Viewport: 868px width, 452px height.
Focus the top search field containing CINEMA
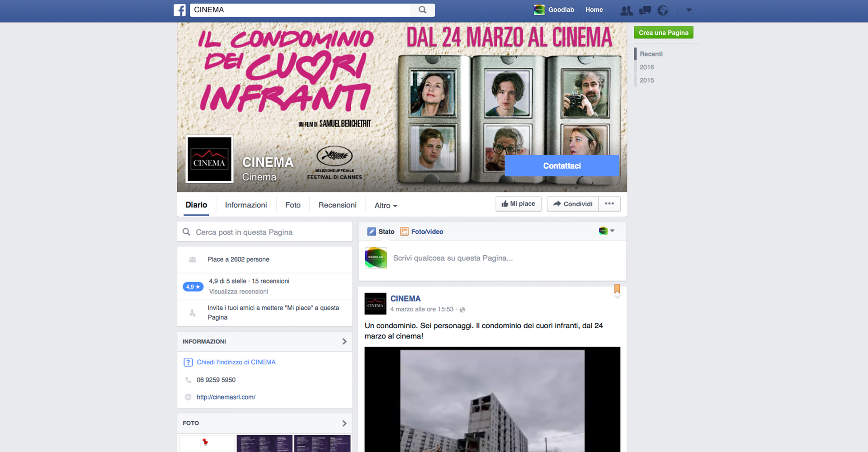[x=300, y=10]
